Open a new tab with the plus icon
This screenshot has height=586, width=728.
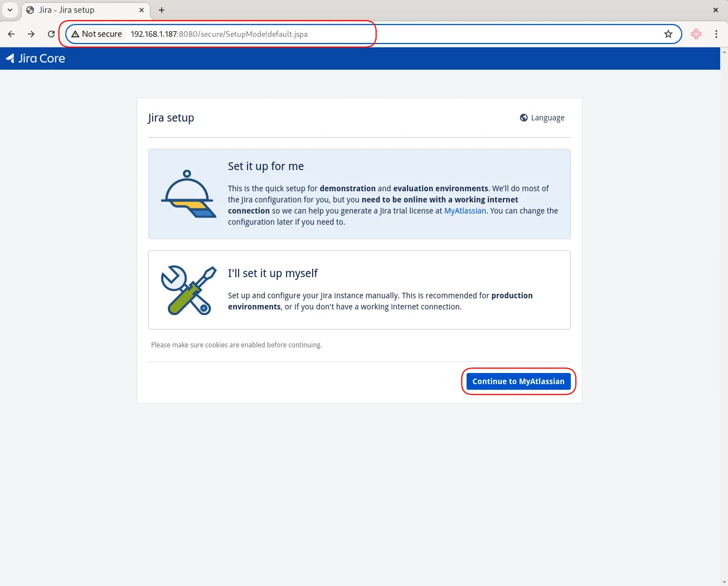[x=162, y=10]
